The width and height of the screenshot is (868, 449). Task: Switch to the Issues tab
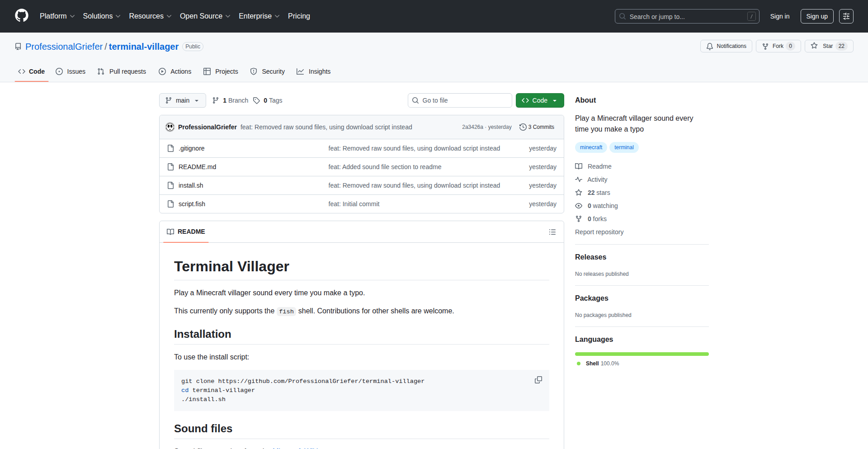[x=71, y=71]
